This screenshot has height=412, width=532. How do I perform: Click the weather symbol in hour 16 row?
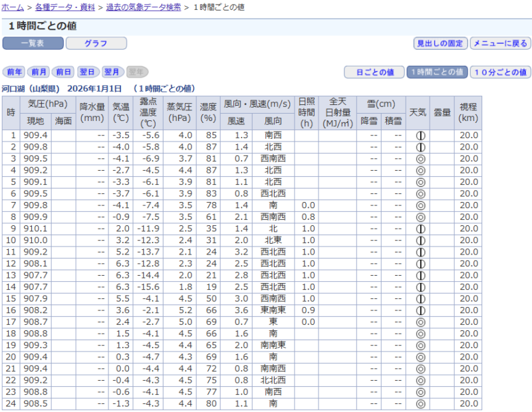(420, 310)
